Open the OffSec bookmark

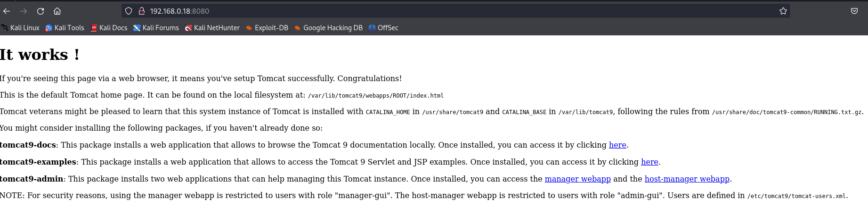pyautogui.click(x=383, y=28)
